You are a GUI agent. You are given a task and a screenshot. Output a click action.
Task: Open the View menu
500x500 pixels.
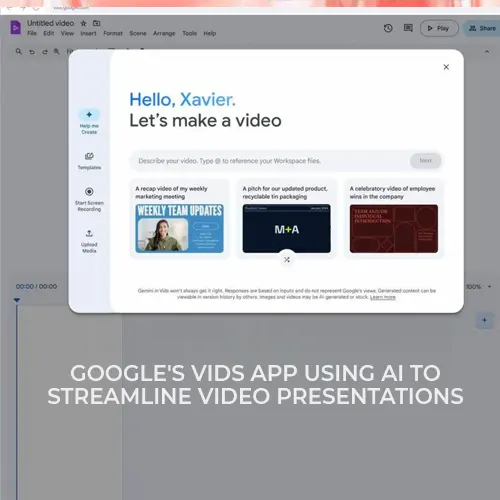(67, 33)
